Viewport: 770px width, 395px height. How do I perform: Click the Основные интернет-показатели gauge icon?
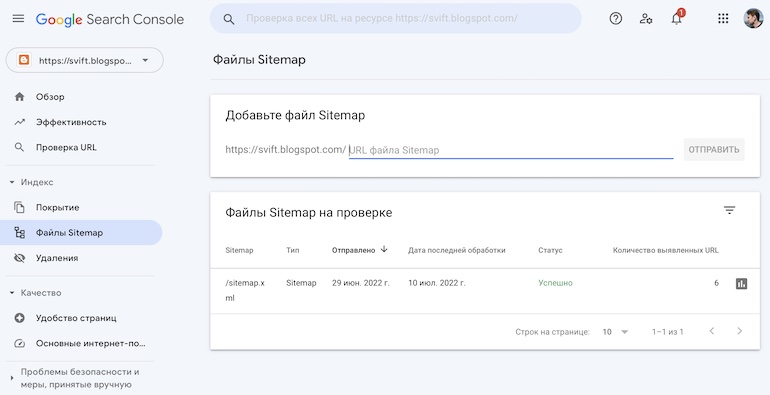(x=20, y=343)
